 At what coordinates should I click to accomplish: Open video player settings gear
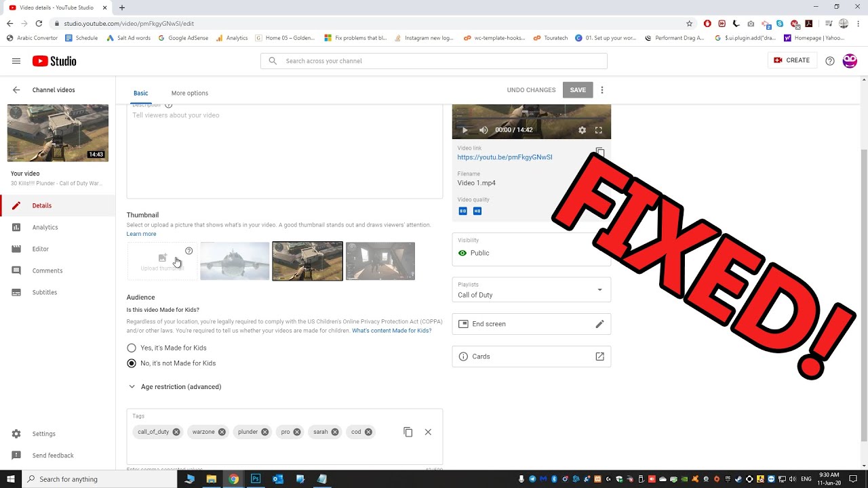582,130
